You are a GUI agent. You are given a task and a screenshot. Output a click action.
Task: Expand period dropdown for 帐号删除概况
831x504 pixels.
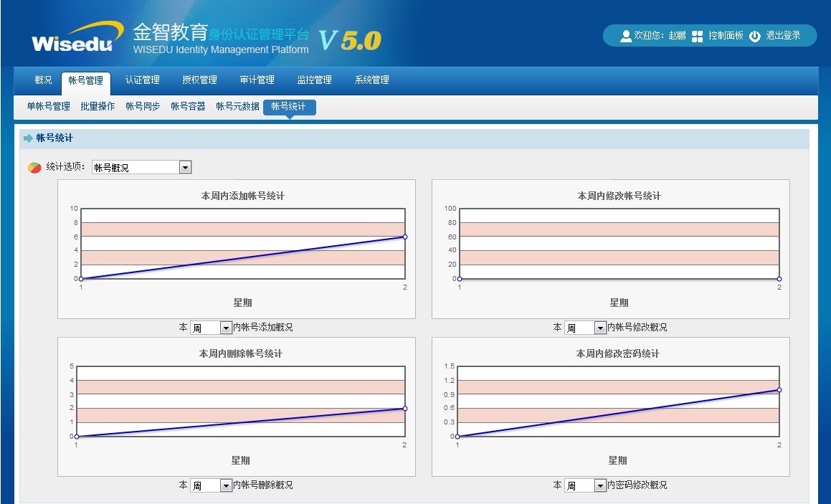[x=211, y=485]
